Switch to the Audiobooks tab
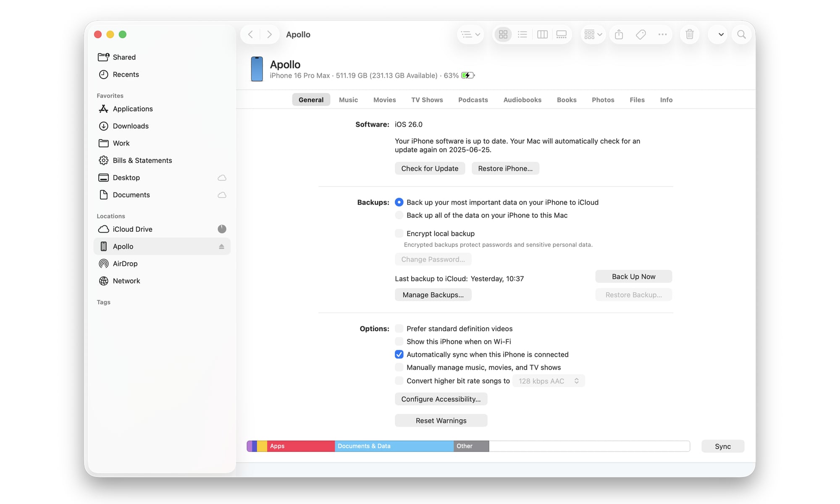The image size is (840, 504). (522, 100)
